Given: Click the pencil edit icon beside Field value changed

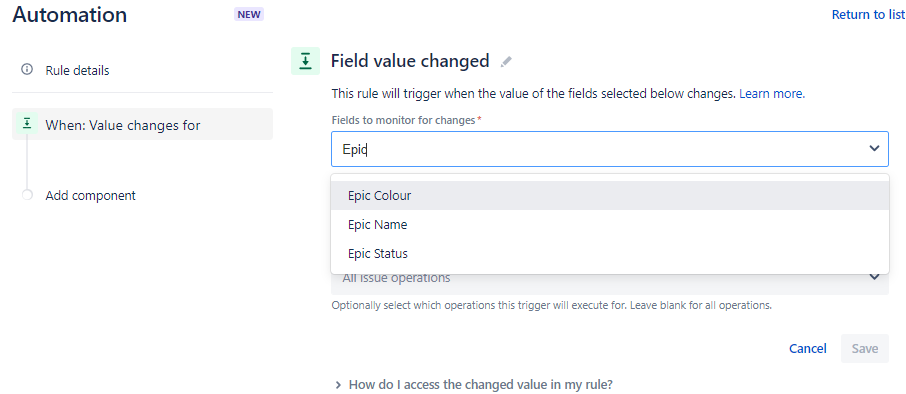Looking at the screenshot, I should click(x=507, y=61).
